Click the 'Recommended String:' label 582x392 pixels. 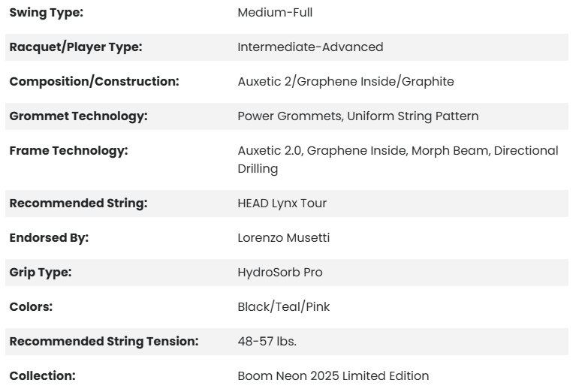tap(77, 204)
